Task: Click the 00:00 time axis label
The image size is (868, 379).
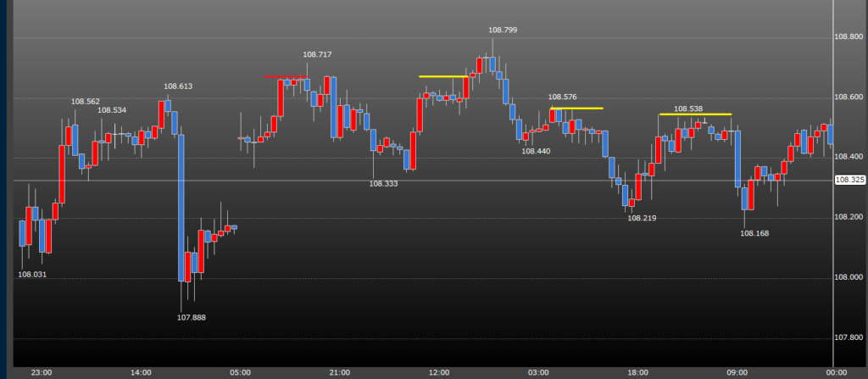Action: (837, 372)
